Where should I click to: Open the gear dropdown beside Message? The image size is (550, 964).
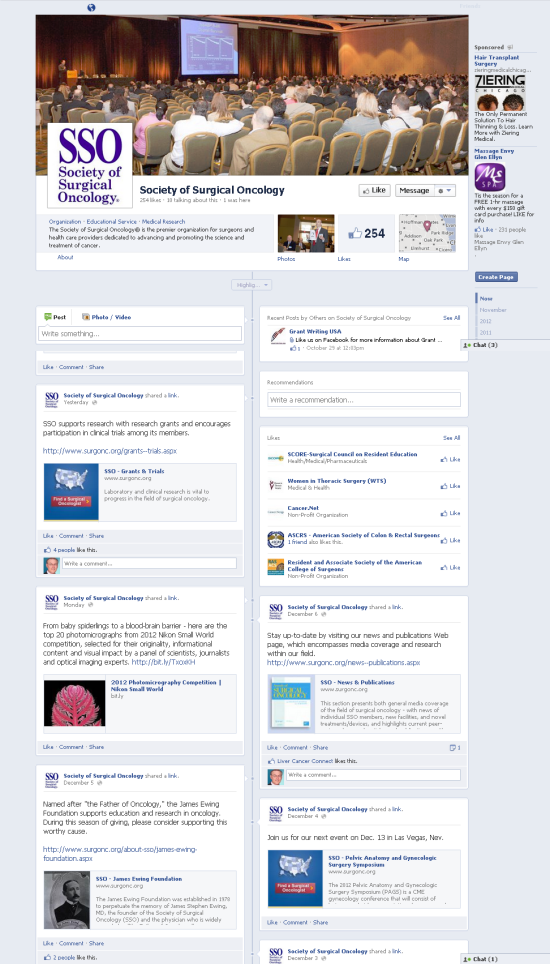click(444, 191)
